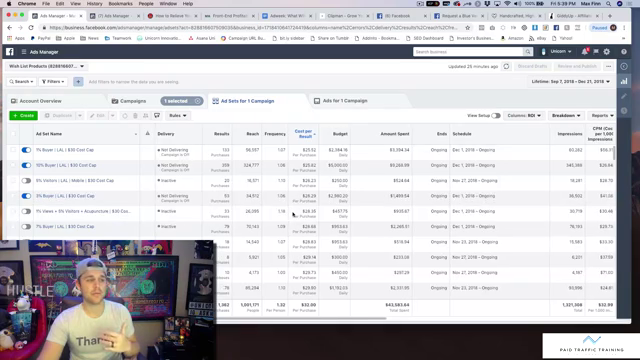Click the Discard Drafts button

click(x=532, y=66)
